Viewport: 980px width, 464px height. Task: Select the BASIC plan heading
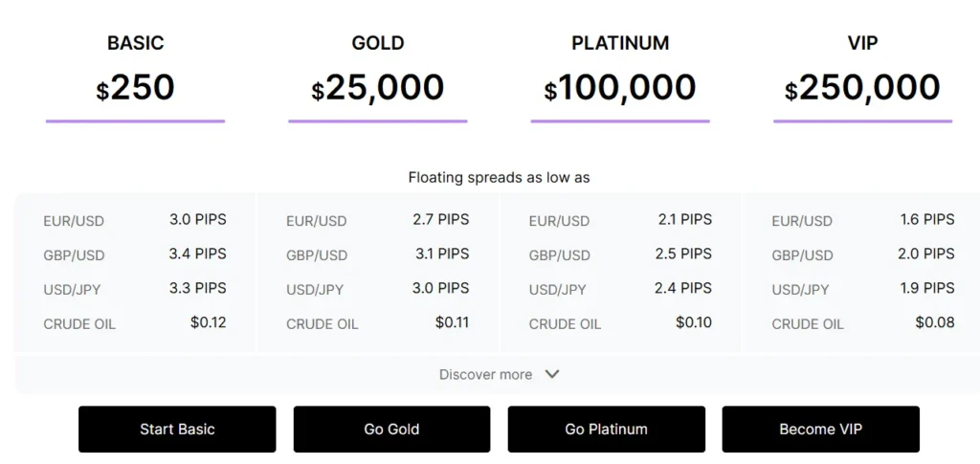[x=135, y=43]
